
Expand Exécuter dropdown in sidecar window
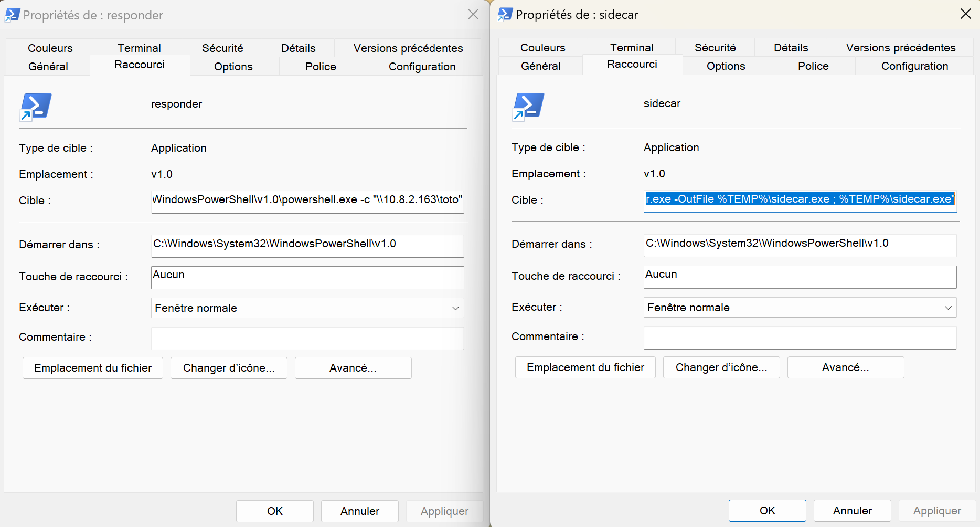click(800, 308)
